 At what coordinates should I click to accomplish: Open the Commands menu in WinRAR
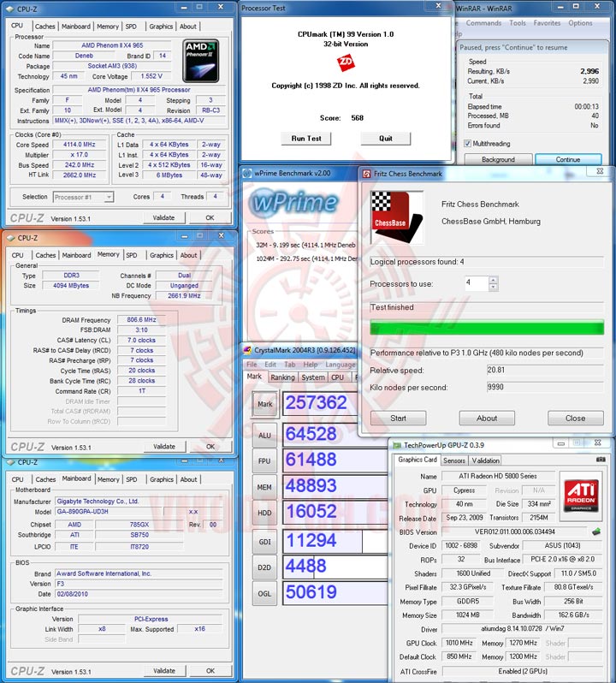tap(483, 23)
